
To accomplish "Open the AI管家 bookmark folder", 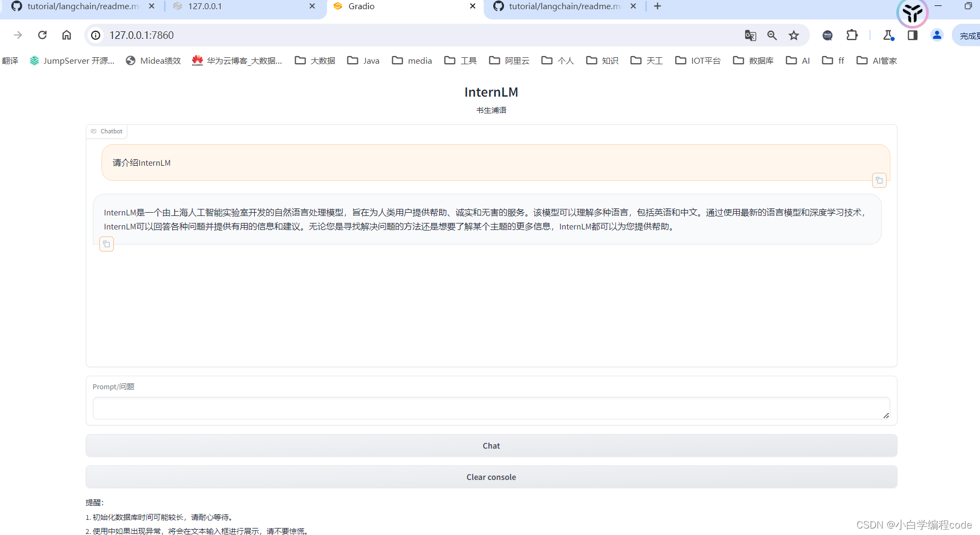I will tap(877, 60).
